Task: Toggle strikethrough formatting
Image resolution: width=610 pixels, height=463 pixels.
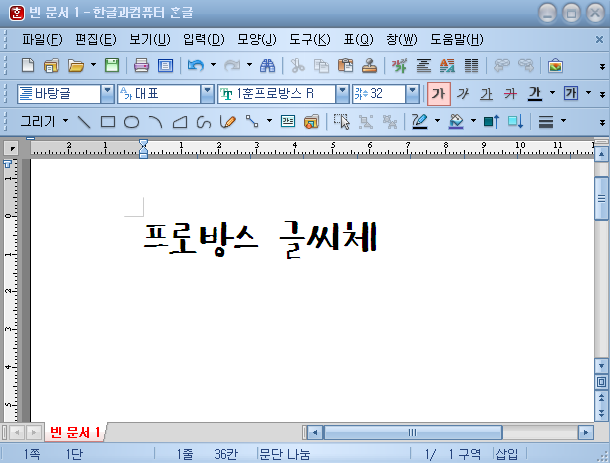Action: [x=510, y=94]
